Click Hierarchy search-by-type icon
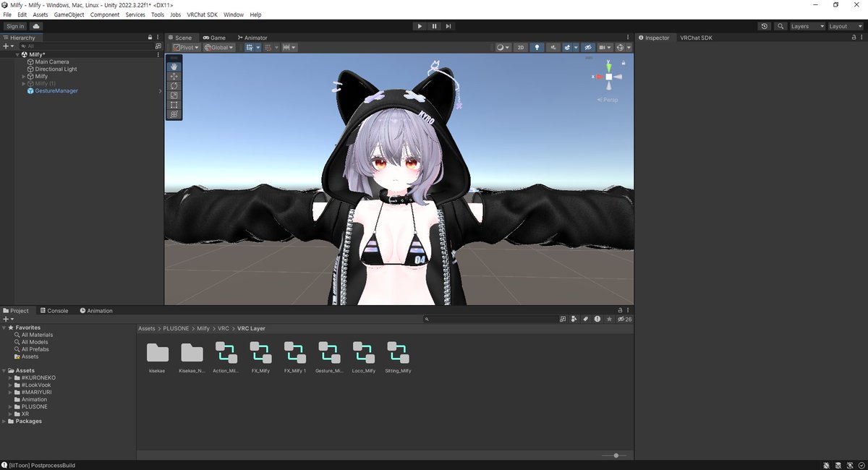 click(x=159, y=46)
